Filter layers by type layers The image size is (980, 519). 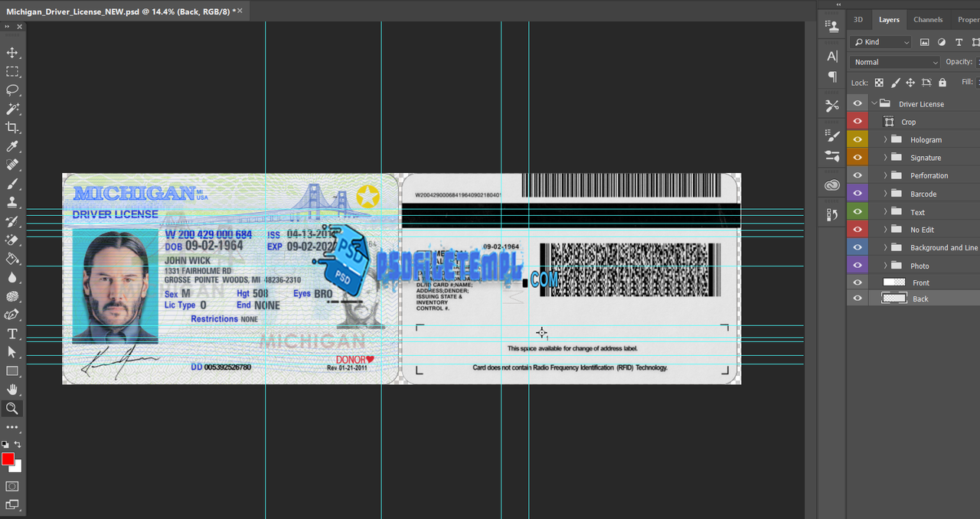(x=959, y=42)
